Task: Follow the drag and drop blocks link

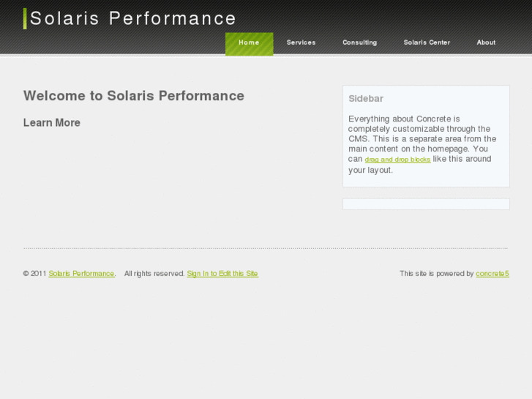Action: [x=397, y=160]
